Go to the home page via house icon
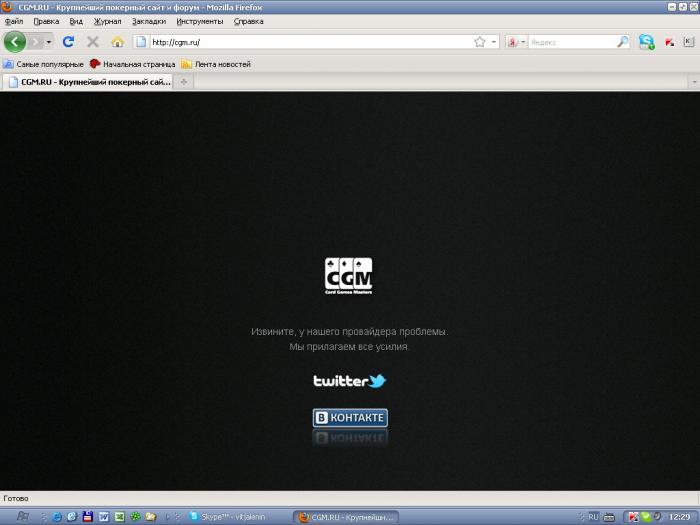Screen dimensions: 700x525 pos(117,42)
